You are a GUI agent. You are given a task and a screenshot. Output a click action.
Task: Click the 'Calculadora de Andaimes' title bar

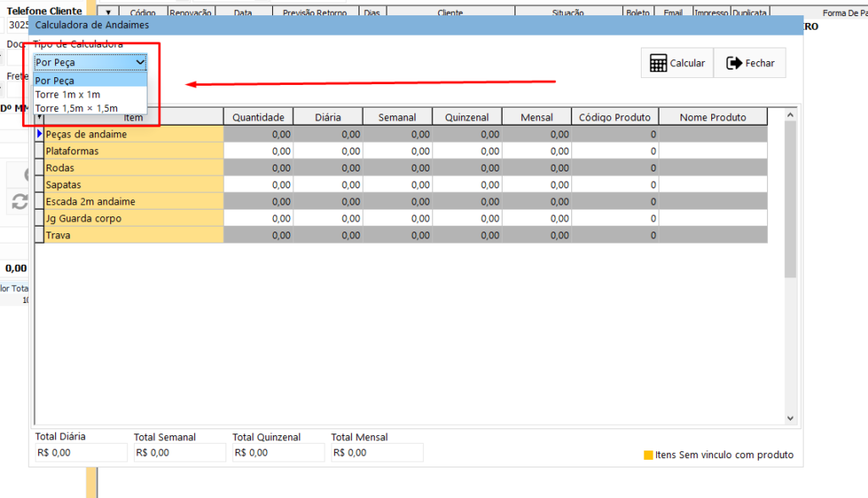coord(415,25)
